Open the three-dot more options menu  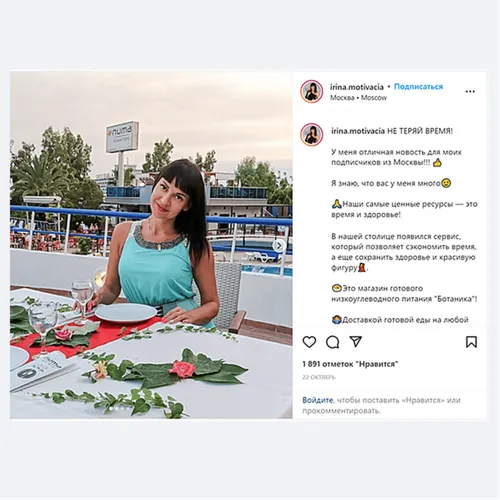[x=470, y=91]
